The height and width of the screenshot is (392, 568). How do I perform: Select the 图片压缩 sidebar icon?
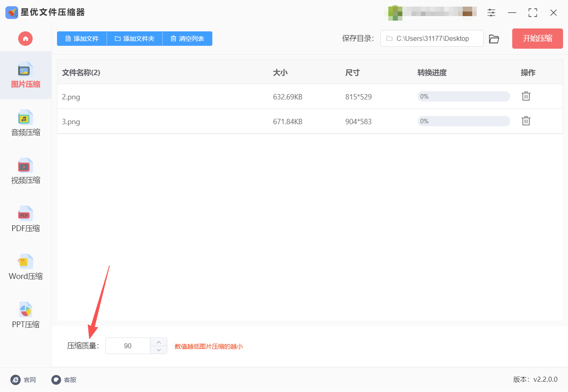[x=25, y=76]
